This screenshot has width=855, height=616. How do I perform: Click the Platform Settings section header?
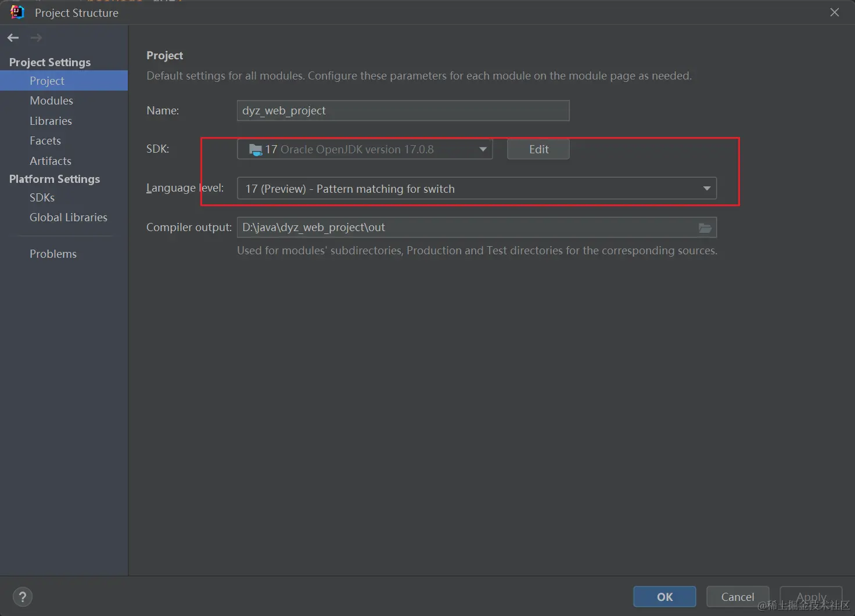pos(55,179)
